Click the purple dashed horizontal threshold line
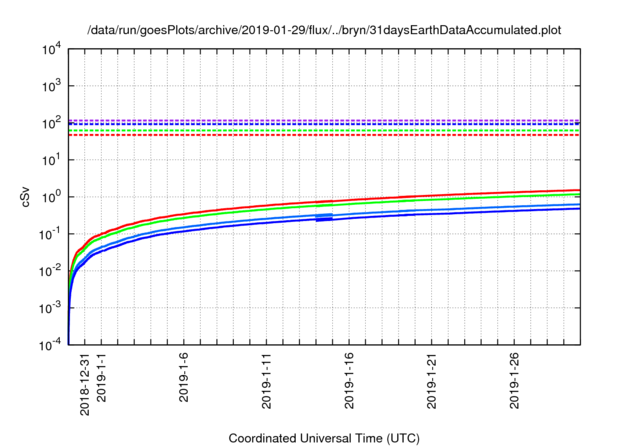The height and width of the screenshot is (448, 640). 300,120
